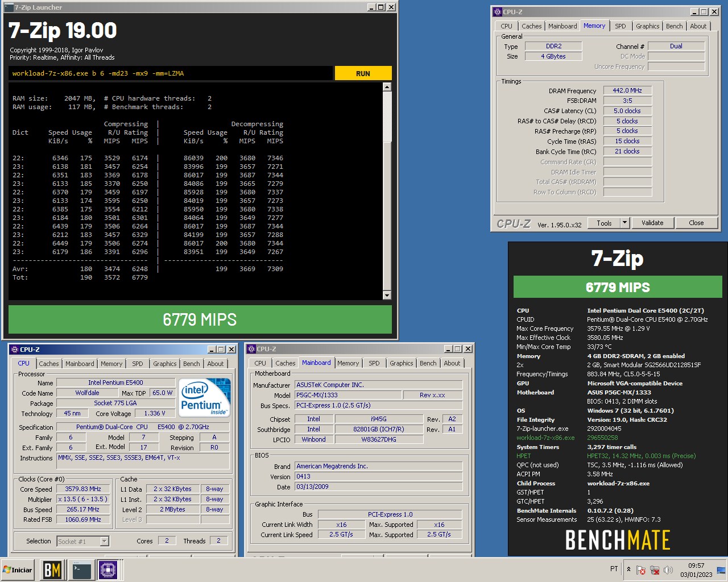Click the show desktop icon by the clock

pyautogui.click(x=721, y=569)
